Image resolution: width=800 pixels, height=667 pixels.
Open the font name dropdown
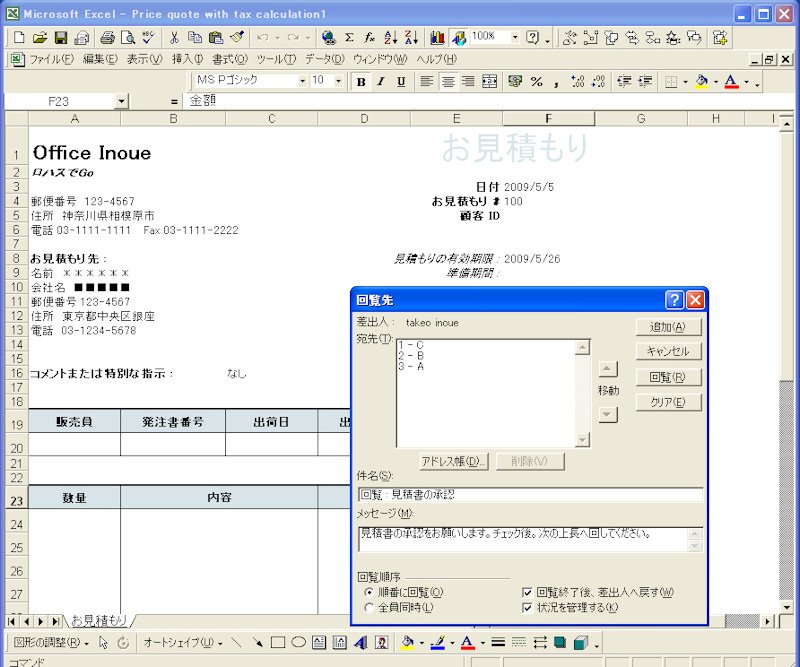(x=303, y=81)
